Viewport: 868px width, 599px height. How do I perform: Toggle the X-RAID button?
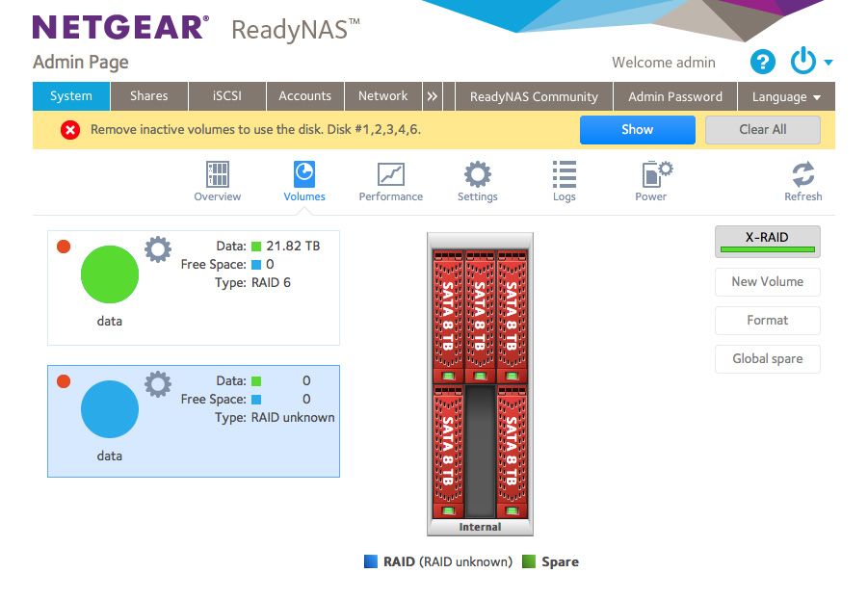coord(767,242)
